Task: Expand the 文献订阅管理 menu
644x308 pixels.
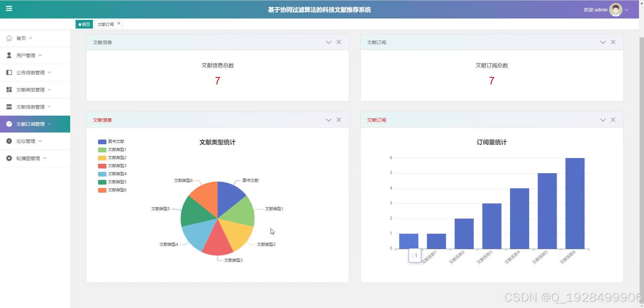Action: (x=49, y=124)
